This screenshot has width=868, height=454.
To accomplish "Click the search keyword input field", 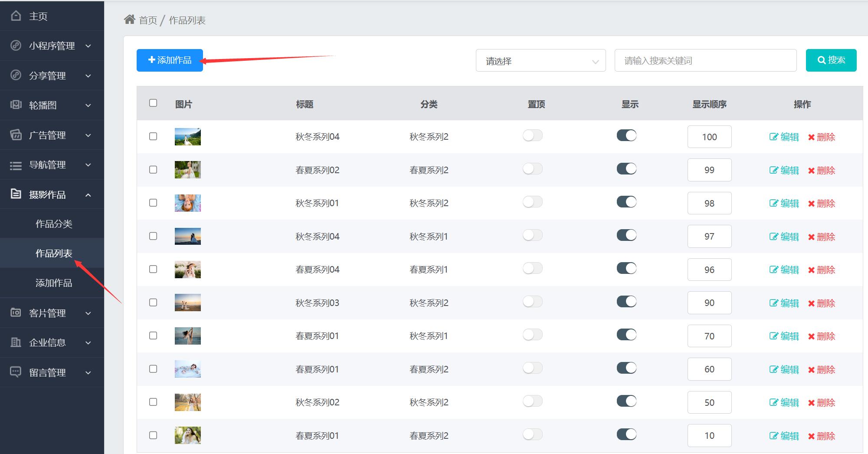I will tap(705, 60).
